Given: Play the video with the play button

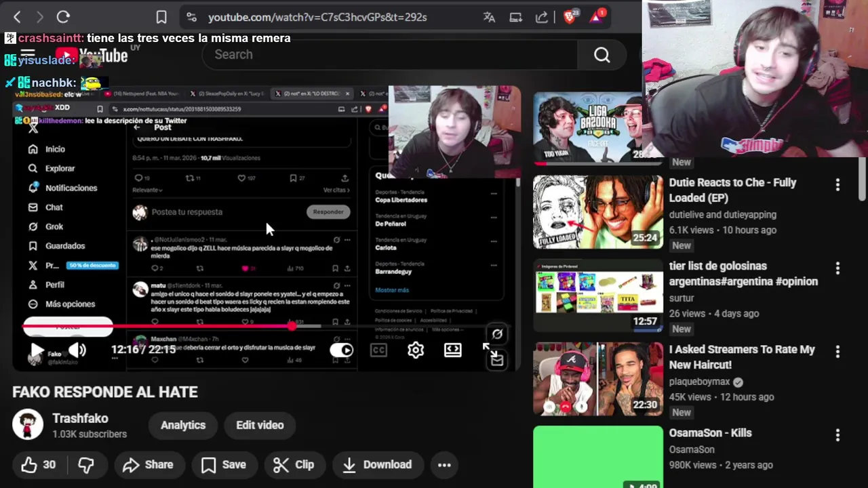Looking at the screenshot, I should coord(37,350).
